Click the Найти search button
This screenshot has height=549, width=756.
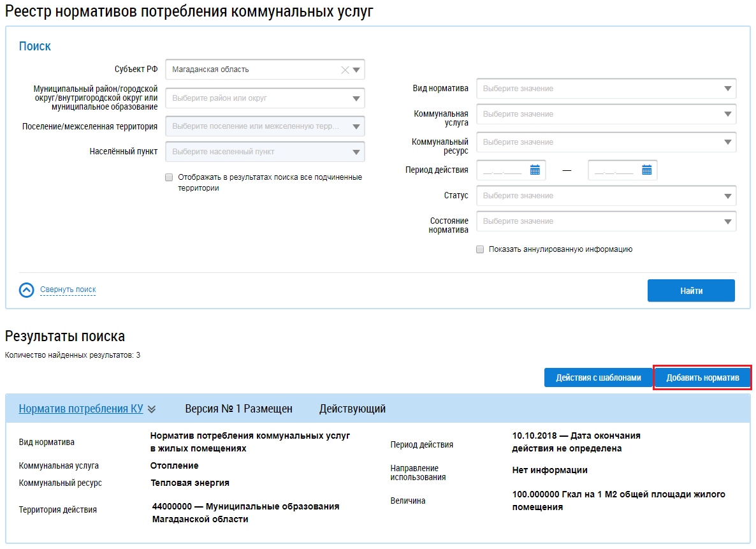(691, 291)
